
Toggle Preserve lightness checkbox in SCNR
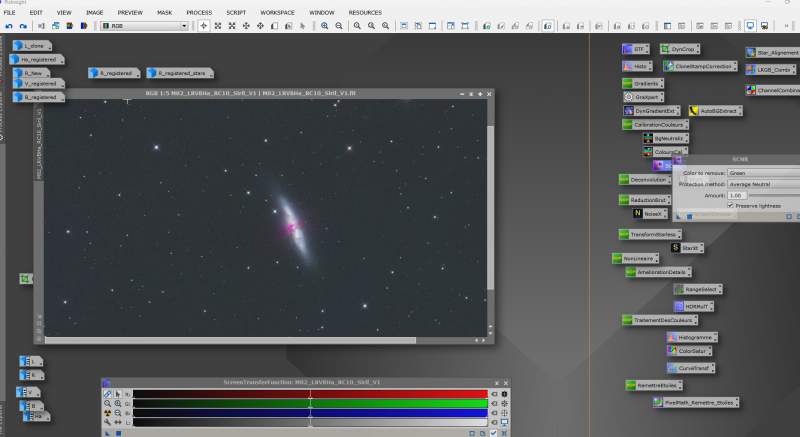(x=730, y=205)
